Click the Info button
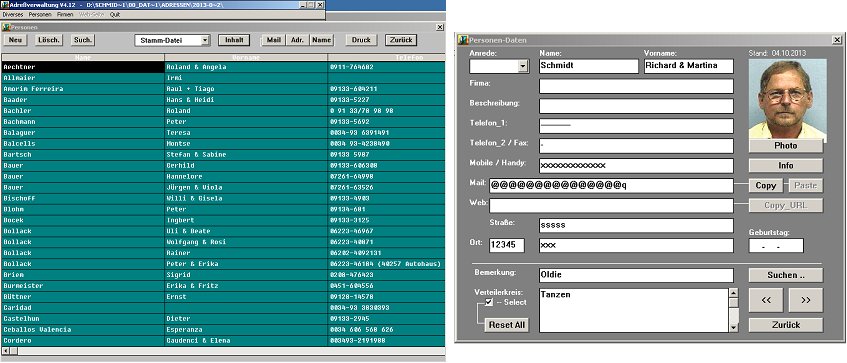The height and width of the screenshot is (363, 847). [x=786, y=165]
